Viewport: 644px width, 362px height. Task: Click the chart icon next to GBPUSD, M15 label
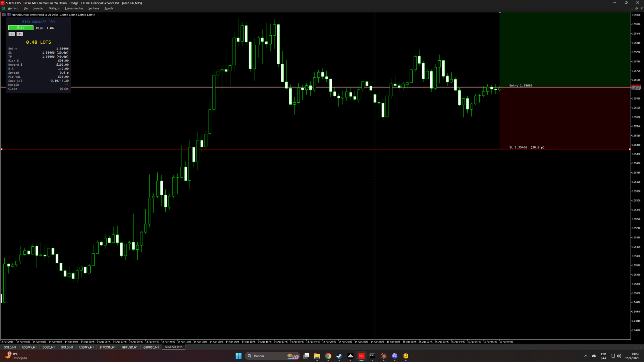tap(9, 15)
